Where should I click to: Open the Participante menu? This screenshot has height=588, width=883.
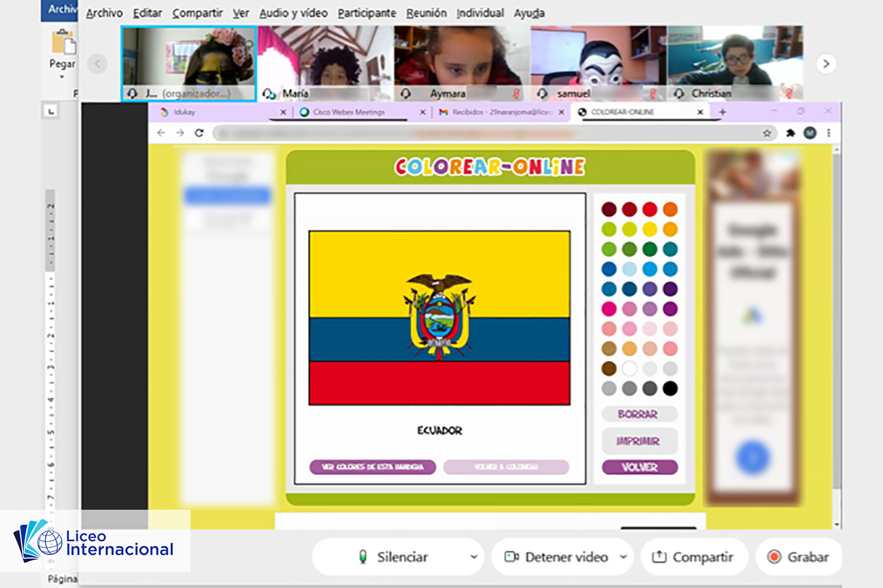pyautogui.click(x=367, y=13)
